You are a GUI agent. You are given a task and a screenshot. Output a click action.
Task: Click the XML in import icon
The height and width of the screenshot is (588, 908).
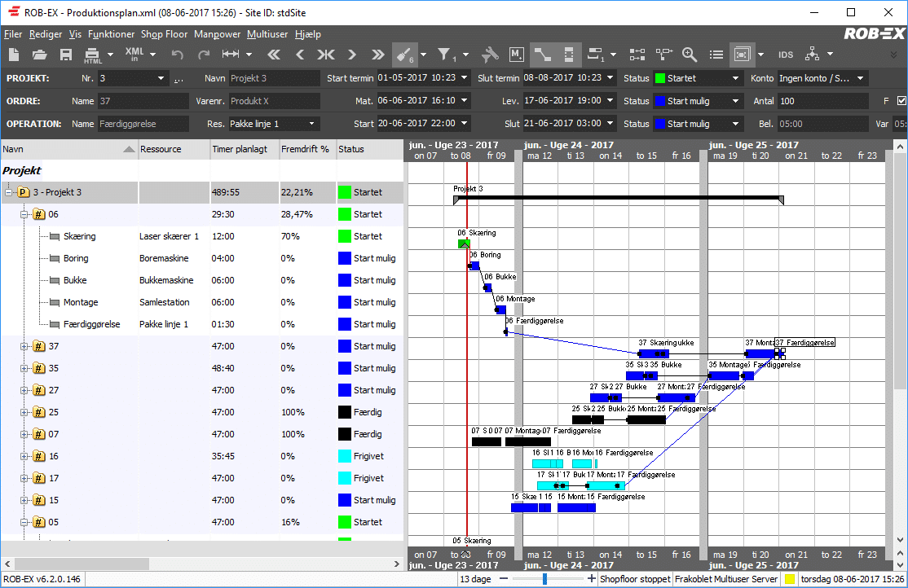click(134, 55)
